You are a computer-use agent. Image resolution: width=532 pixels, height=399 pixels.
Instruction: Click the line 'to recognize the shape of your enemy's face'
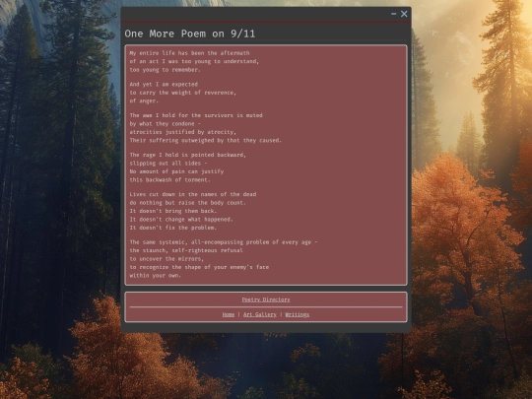tap(199, 267)
